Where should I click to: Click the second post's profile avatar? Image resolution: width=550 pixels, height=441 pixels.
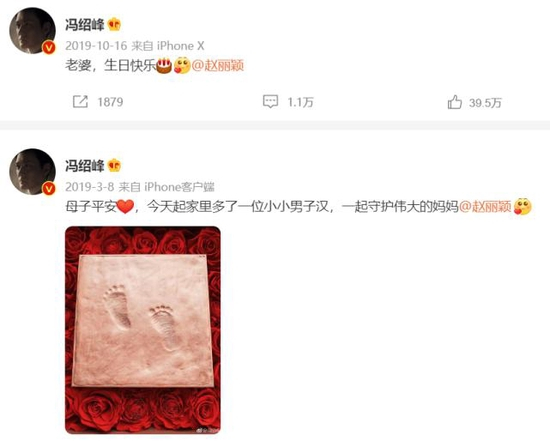pos(32,172)
